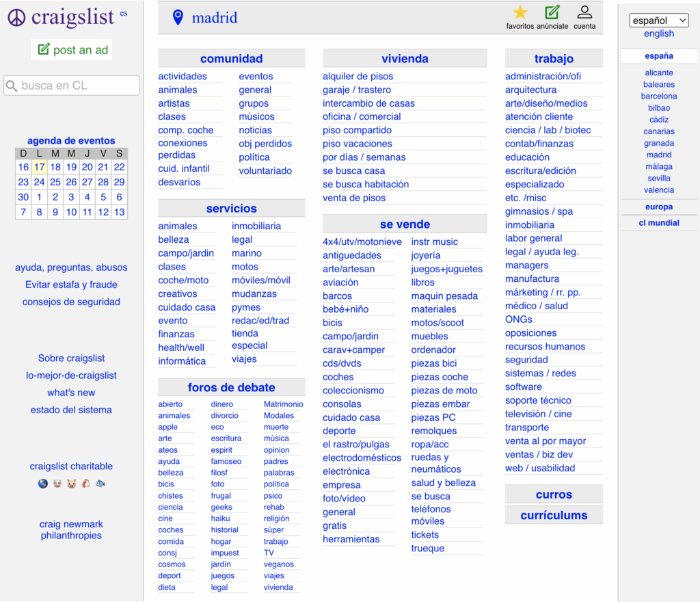Collapse the españa region list
Viewport: 700px width, 602px height.
[658, 56]
